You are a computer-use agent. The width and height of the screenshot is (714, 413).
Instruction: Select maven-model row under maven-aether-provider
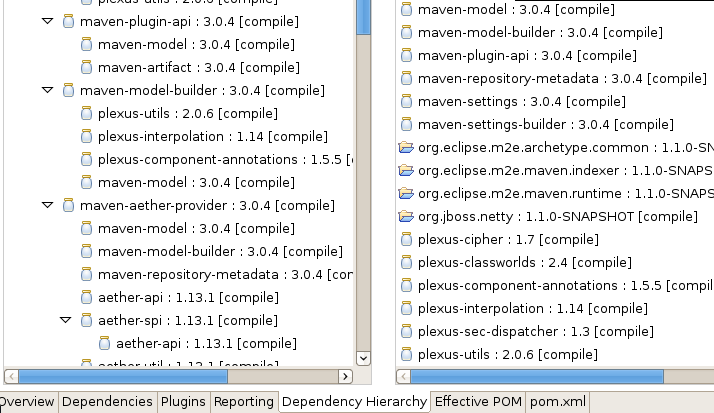(196, 228)
